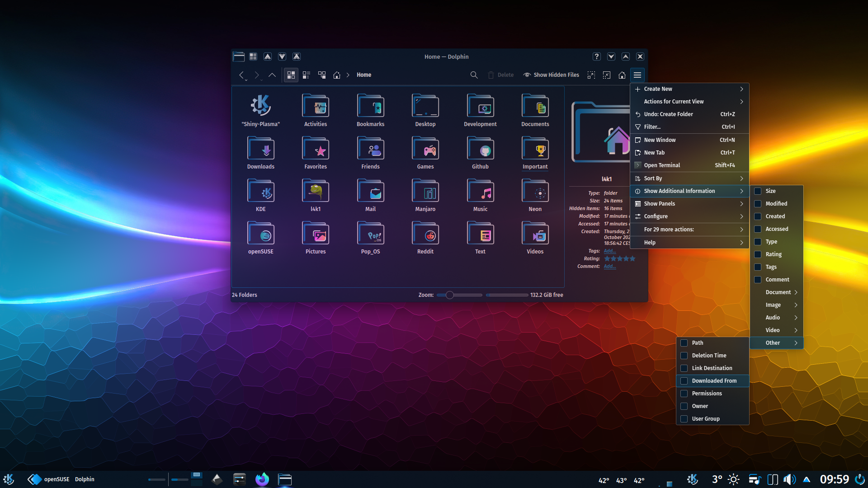Go back with the back arrow
This screenshot has height=488, width=868.
pyautogui.click(x=241, y=75)
